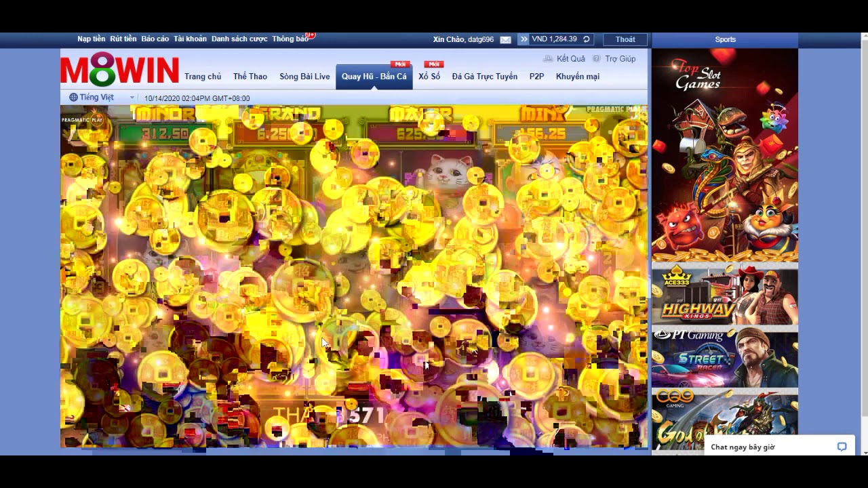Click the MINI jackpot value 156,25
This screenshot has width=868, height=488.
540,134
